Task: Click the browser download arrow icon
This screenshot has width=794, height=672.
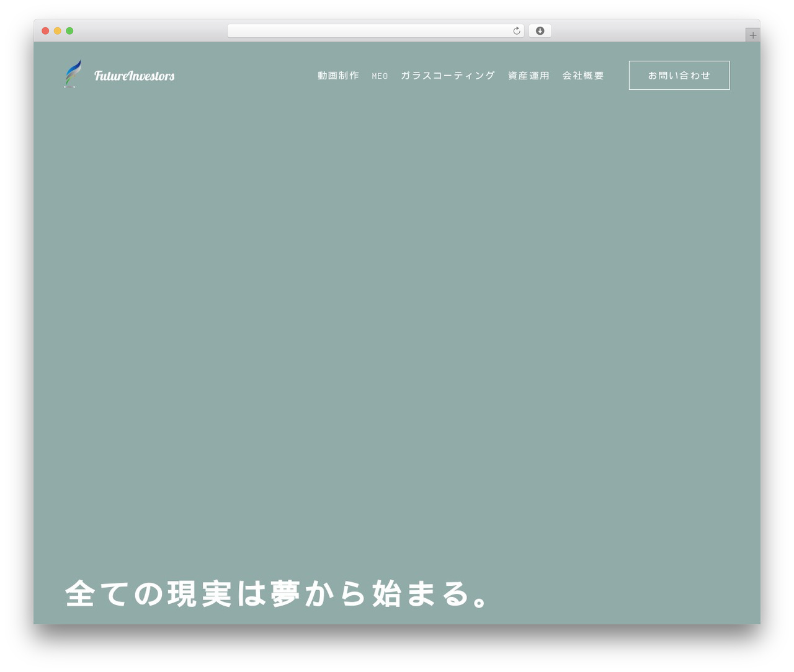Action: 540,31
